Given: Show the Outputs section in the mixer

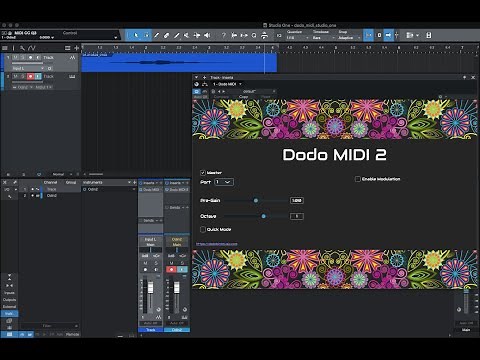Looking at the screenshot, I should click(9, 300).
